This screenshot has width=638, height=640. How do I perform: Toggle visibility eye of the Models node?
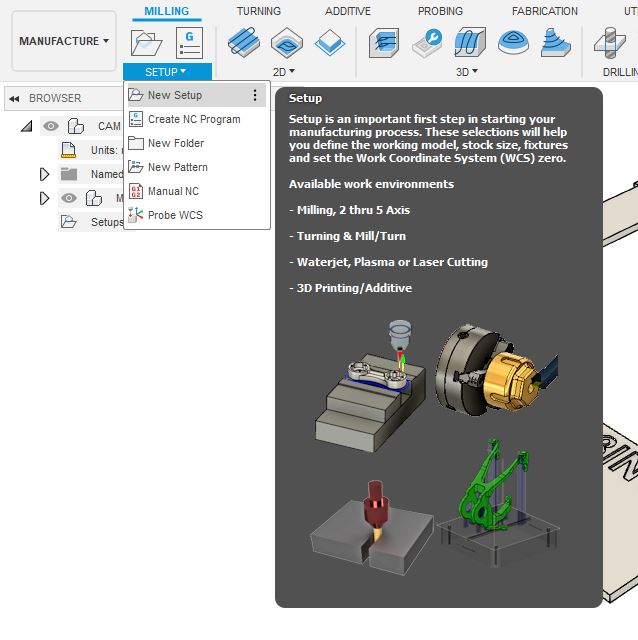point(69,198)
